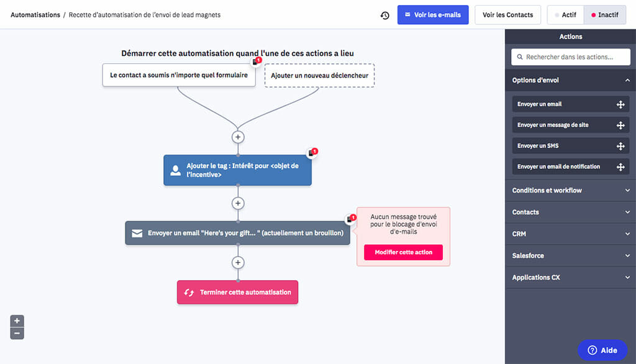This screenshot has width=636, height=364.
Task: Click drag handle for Envoyer un message de site
Action: 620,125
